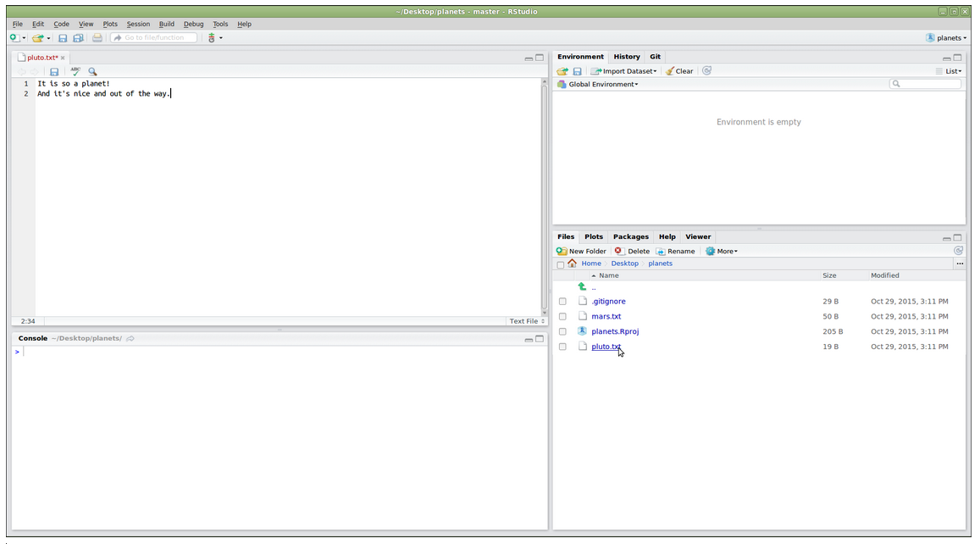The width and height of the screenshot is (980, 544).
Task: Click the Find/Replace magnifier icon
Action: tap(92, 72)
